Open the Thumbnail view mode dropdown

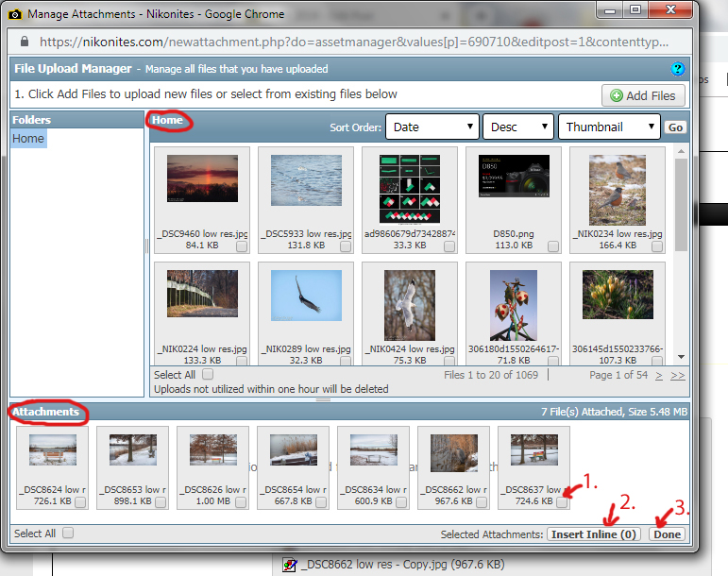coord(609,127)
